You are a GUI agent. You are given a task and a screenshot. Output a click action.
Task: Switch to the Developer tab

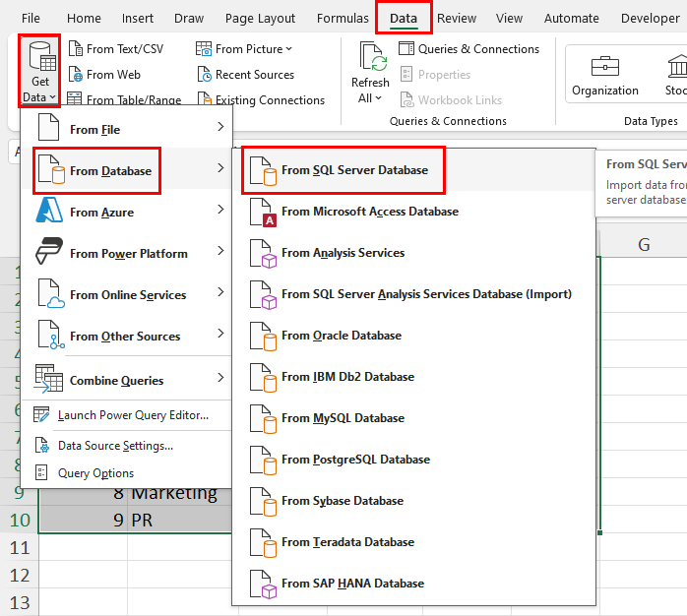[651, 18]
